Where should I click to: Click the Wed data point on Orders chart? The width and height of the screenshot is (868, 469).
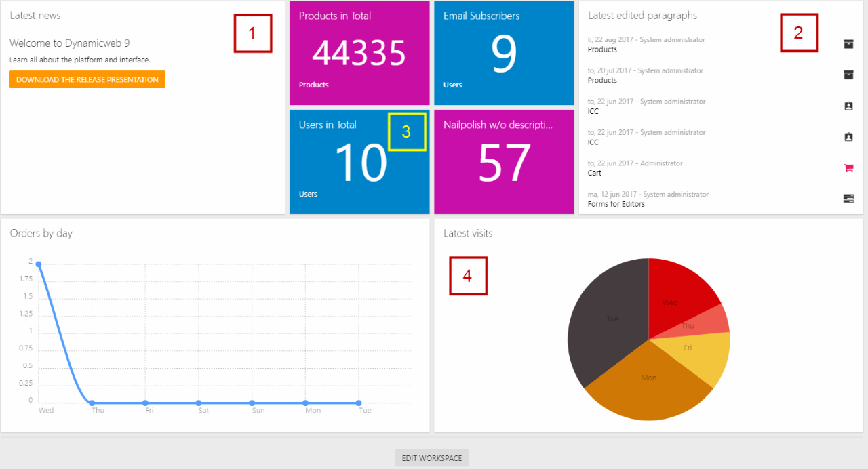pos(39,264)
